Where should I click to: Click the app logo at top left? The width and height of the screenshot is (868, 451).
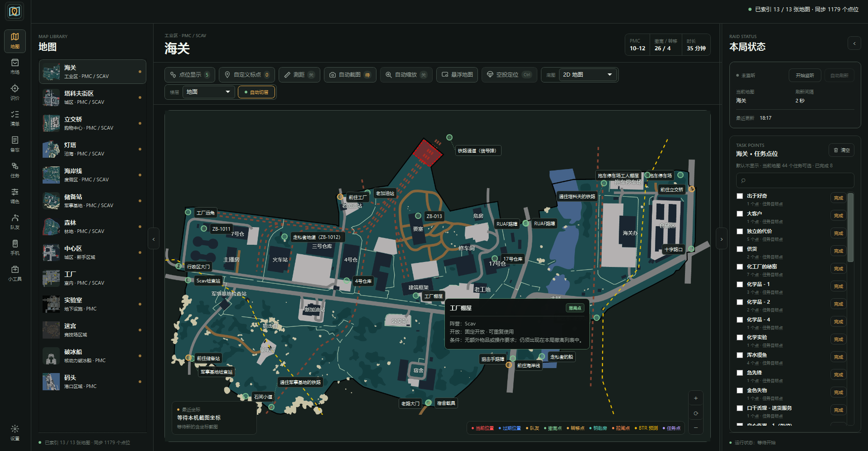click(14, 11)
